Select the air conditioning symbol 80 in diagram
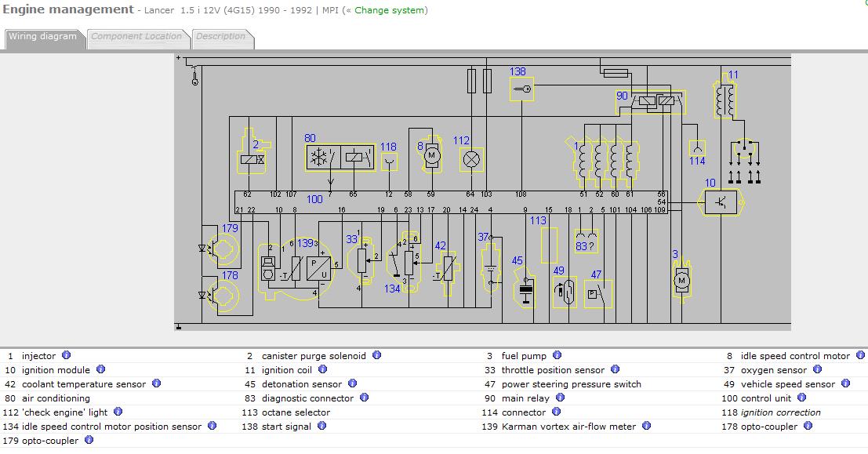 (x=340, y=158)
